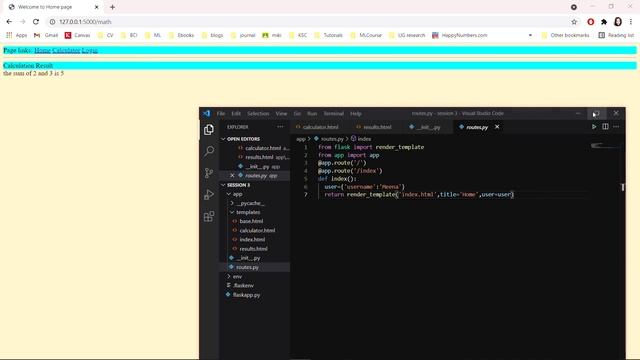Image resolution: width=640 pixels, height=360 pixels.
Task: Open Selection menu in VS Code
Action: click(x=258, y=113)
